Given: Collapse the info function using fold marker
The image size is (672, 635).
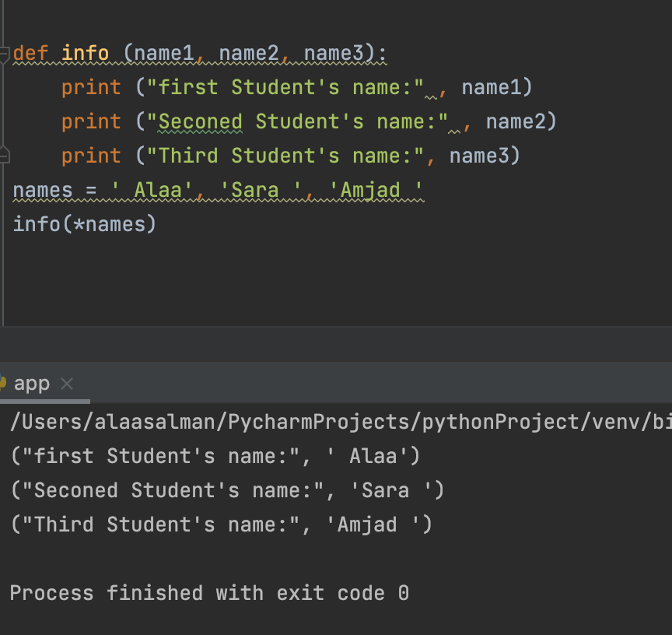Looking at the screenshot, I should pyautogui.click(x=4, y=53).
